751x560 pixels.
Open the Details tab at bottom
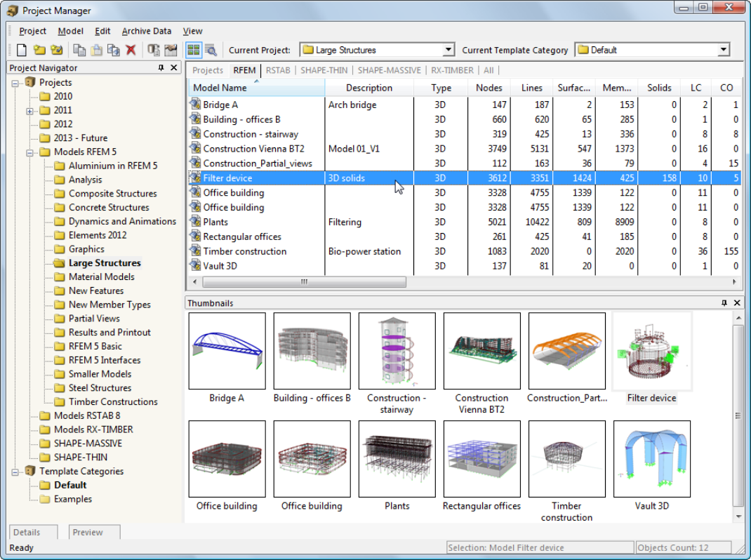[x=33, y=532]
